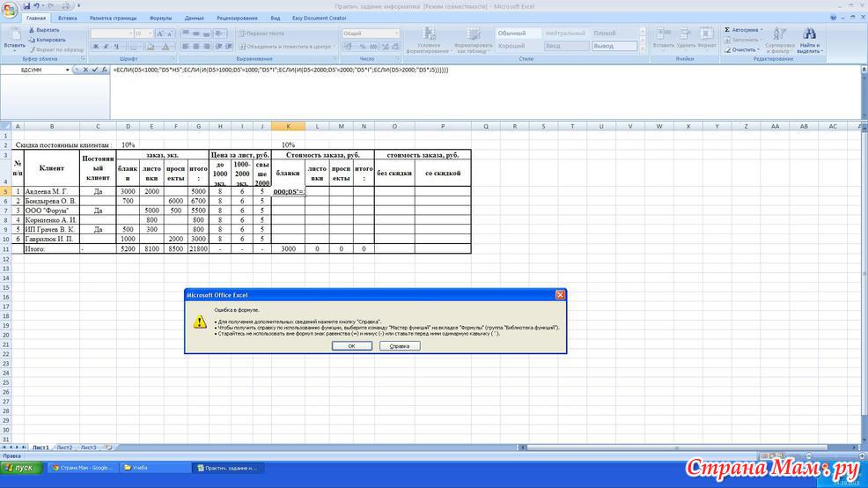Open the пуск Start button
Viewport: 868px width, 488px height.
tap(20, 468)
